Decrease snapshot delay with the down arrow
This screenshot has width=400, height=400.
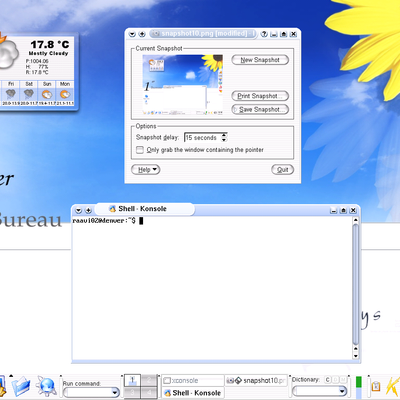click(x=224, y=140)
